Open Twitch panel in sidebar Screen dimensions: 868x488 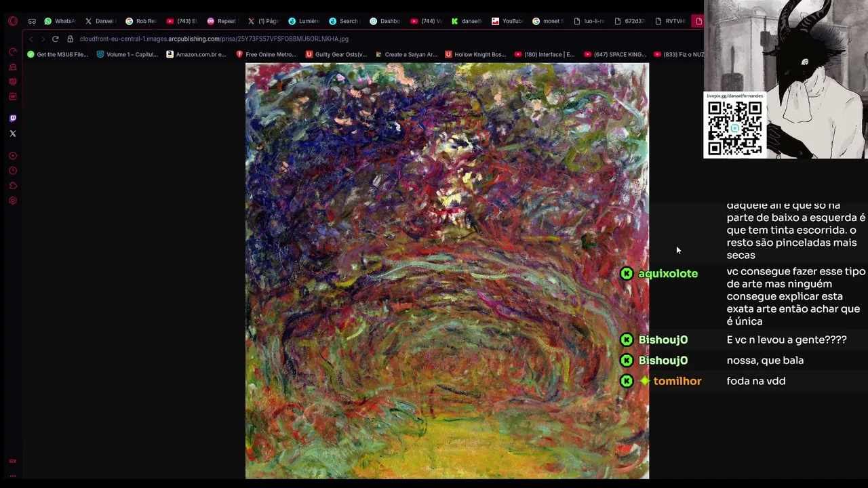coord(13,119)
